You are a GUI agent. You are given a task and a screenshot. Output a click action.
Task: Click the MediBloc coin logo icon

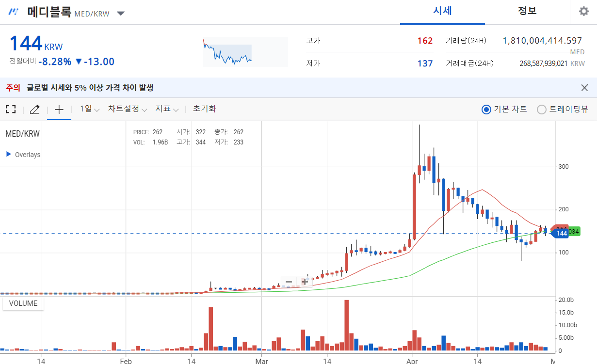click(14, 12)
